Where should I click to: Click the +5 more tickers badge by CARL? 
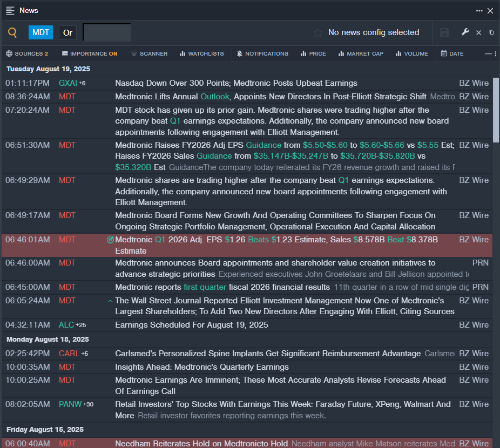(x=84, y=354)
